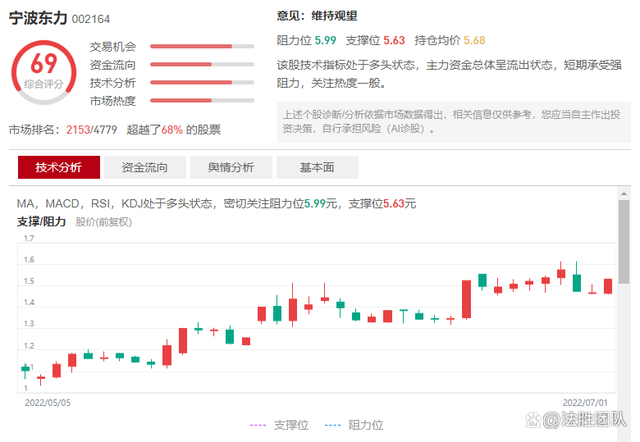
Task: Click the stock code 002164
Action: pos(91,19)
